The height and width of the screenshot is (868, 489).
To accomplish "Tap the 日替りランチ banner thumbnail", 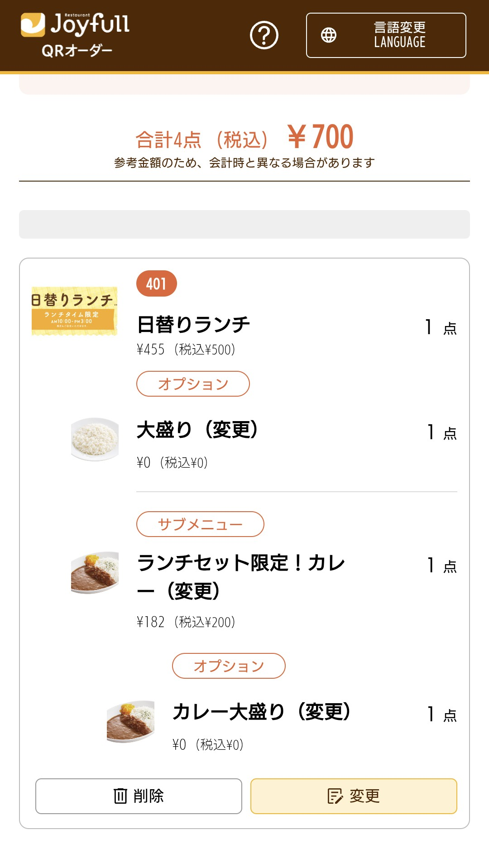I will [74, 311].
